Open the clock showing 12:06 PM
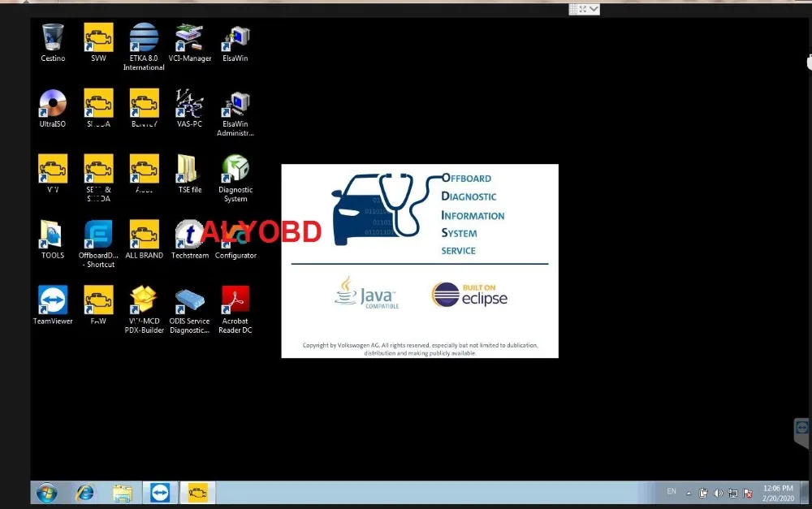Viewport: 812px width, 509px height. (x=779, y=493)
